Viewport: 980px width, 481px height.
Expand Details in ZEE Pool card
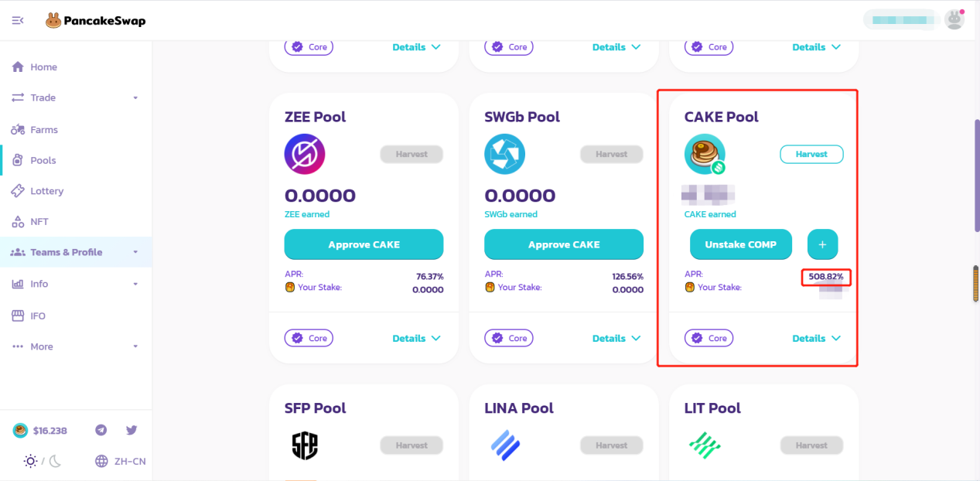point(416,338)
